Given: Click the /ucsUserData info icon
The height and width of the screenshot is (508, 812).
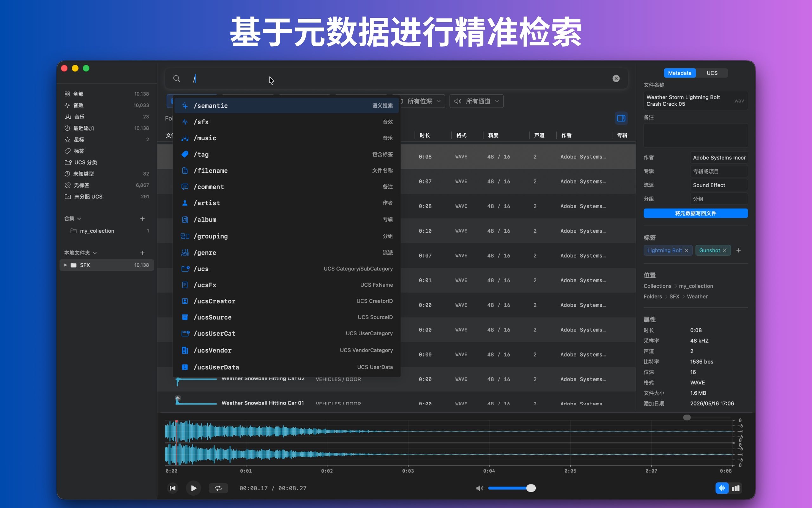Looking at the screenshot, I should pos(185,367).
